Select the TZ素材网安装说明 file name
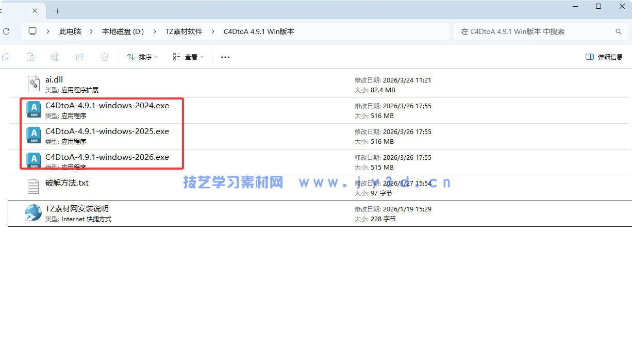The image size is (632, 364). (x=77, y=208)
